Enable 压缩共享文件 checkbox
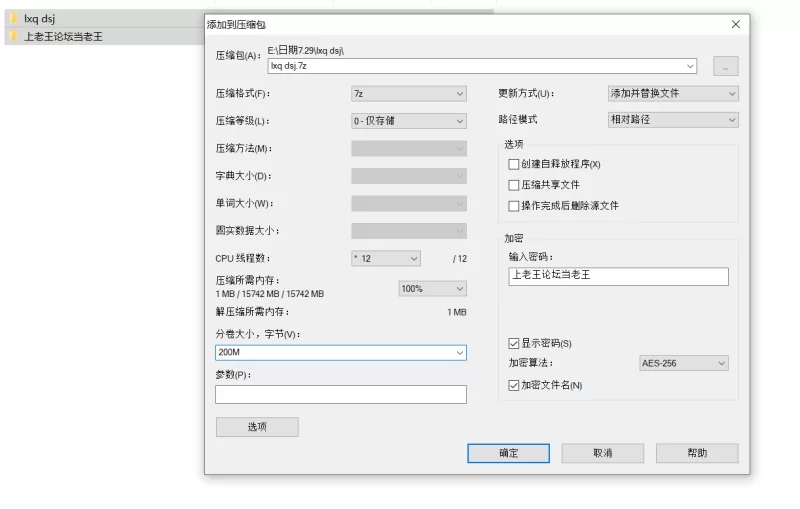 coord(513,185)
